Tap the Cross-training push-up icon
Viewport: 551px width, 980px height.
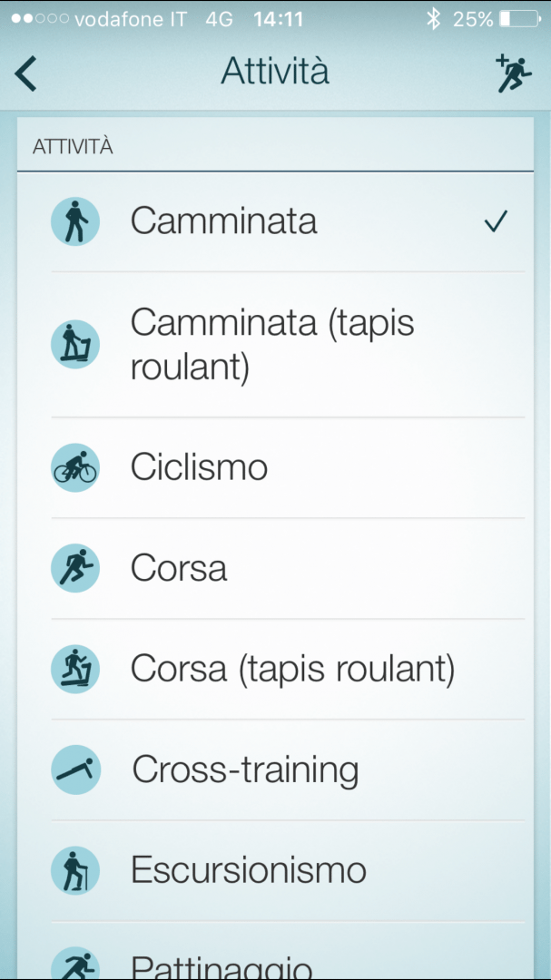pyautogui.click(x=75, y=770)
